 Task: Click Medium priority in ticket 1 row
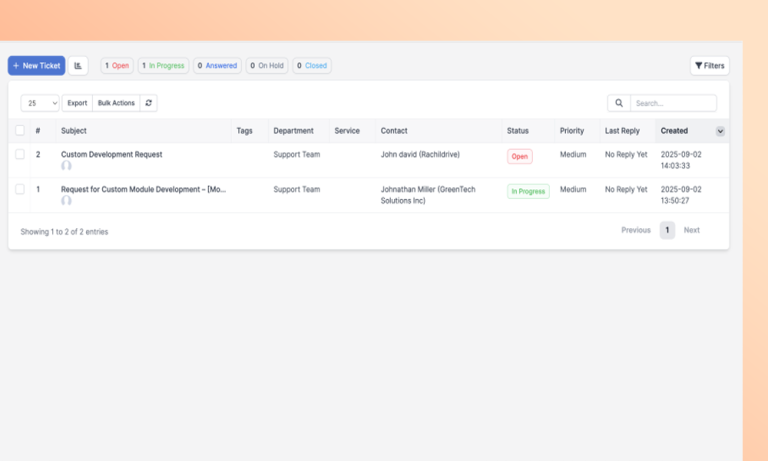[573, 189]
